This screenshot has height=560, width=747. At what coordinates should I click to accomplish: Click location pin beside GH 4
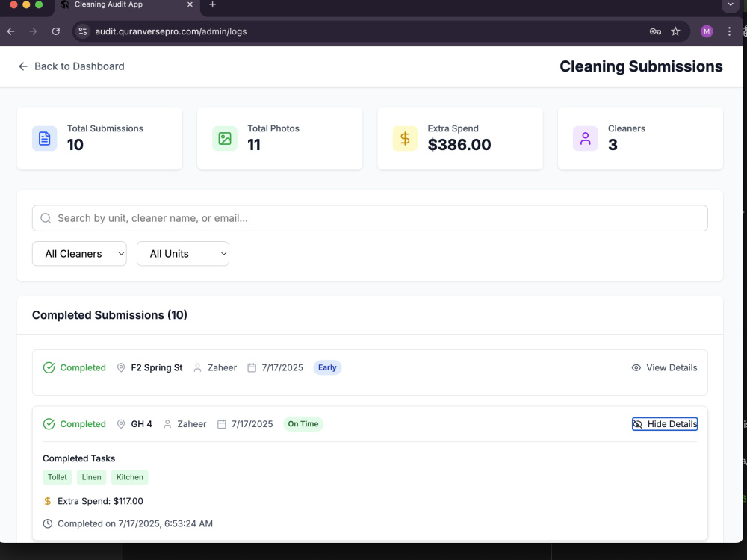tap(121, 424)
